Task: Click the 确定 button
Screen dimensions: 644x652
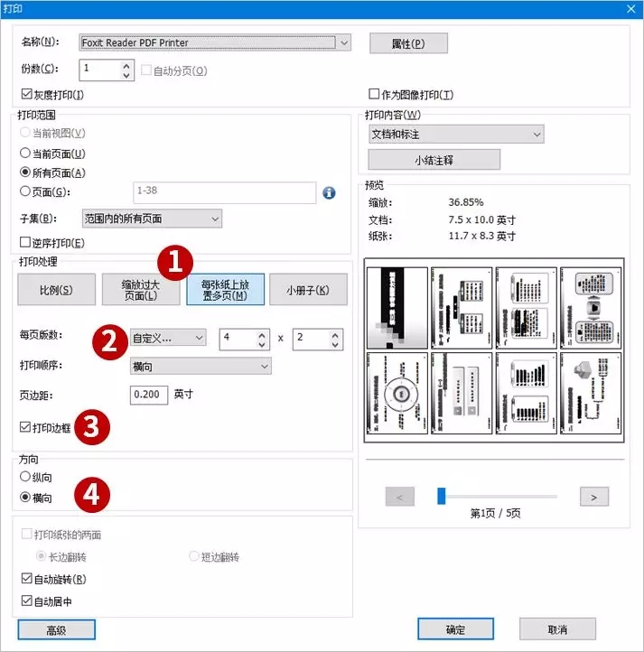Action: click(x=455, y=629)
